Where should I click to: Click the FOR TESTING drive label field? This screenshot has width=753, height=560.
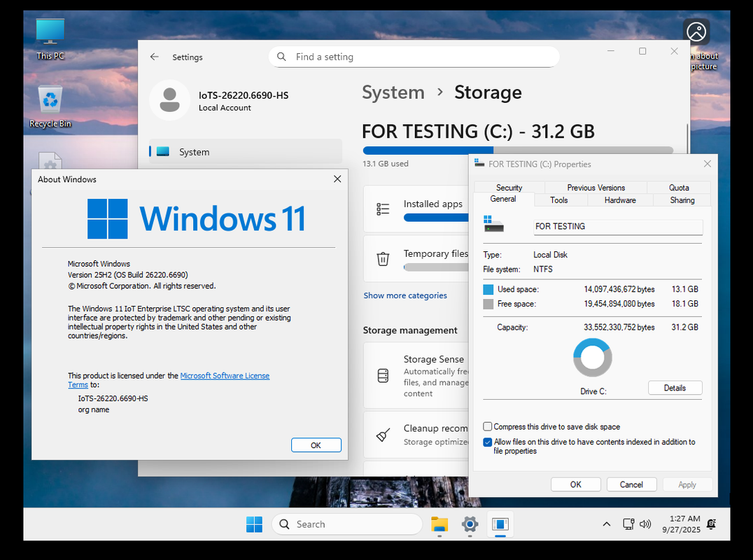617,227
